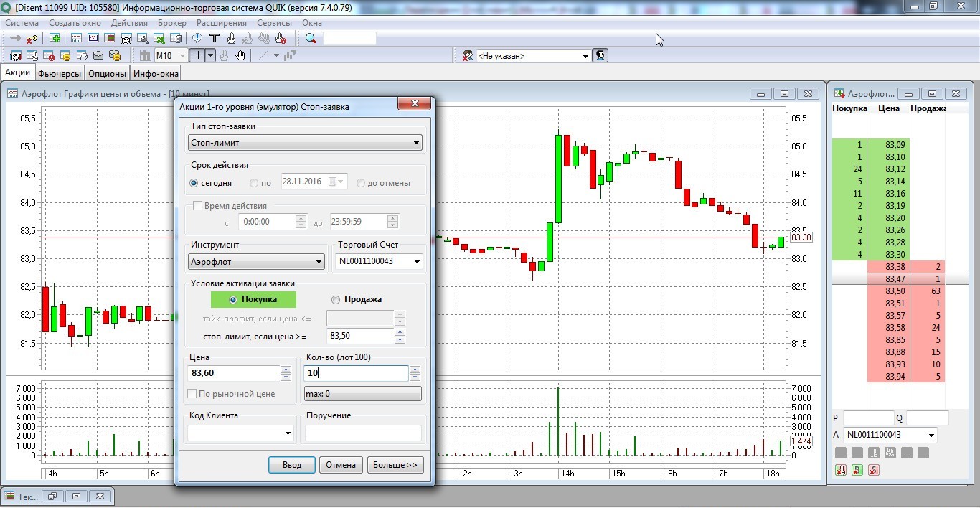Click the cancel buy orders B icon
The width and height of the screenshot is (980, 508).
[x=857, y=471]
